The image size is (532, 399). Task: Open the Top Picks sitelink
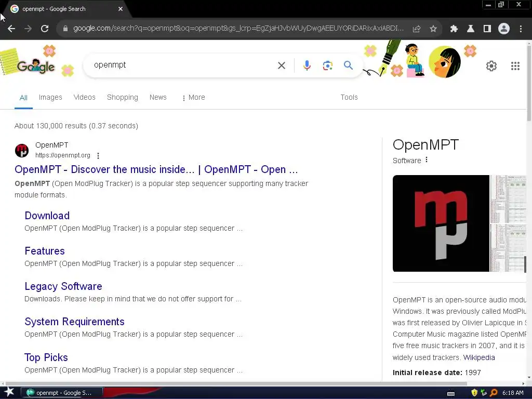46,357
